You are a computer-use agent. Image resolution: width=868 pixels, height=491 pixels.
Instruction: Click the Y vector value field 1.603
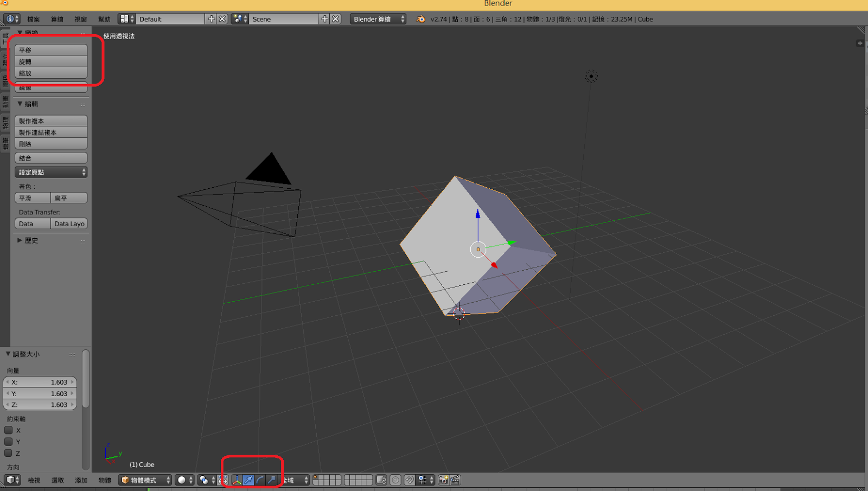(40, 393)
